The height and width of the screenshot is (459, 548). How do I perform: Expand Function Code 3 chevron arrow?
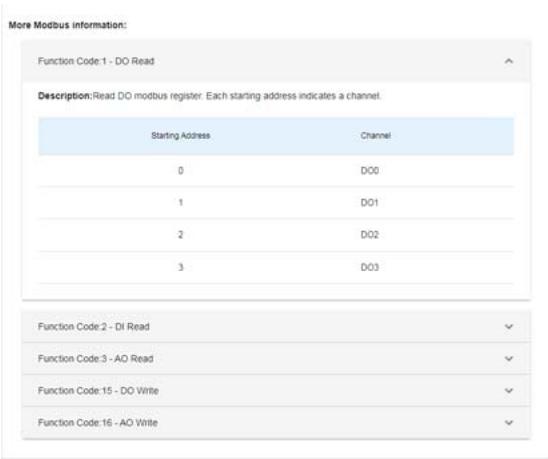pos(509,359)
